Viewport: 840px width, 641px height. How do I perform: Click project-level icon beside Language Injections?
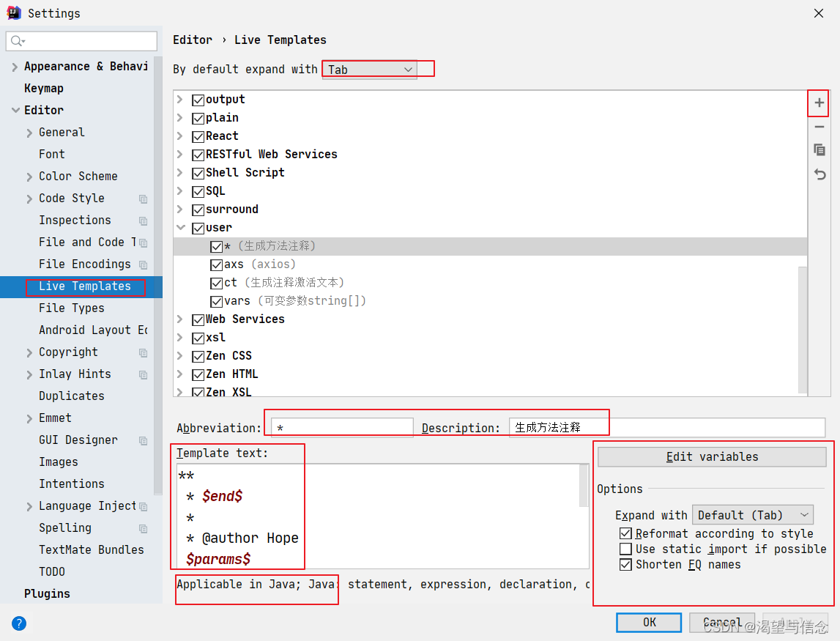point(143,506)
